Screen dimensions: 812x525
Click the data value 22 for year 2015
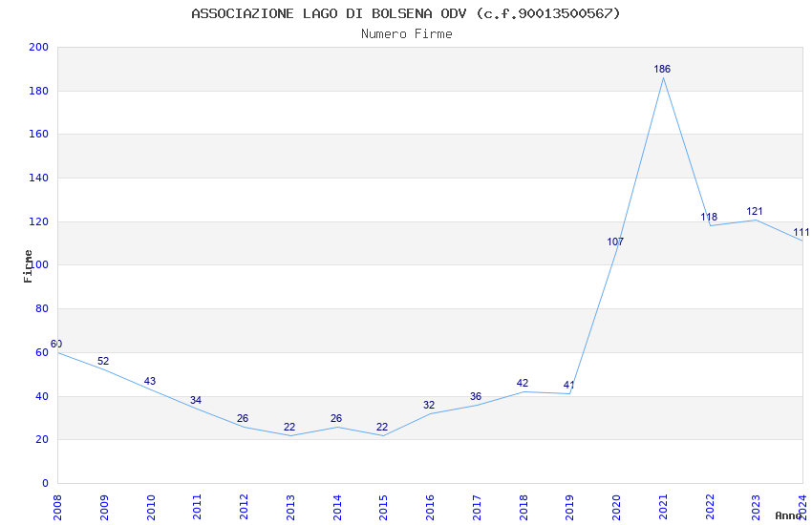tap(382, 428)
